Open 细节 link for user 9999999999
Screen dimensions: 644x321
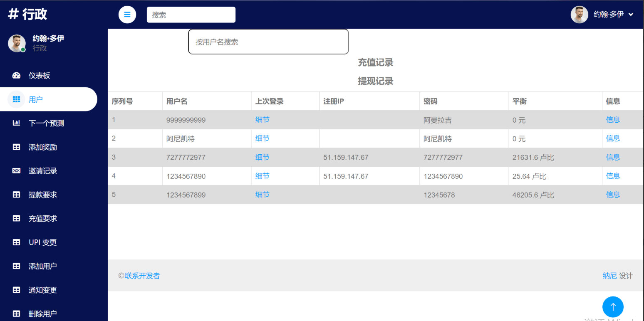pyautogui.click(x=262, y=120)
